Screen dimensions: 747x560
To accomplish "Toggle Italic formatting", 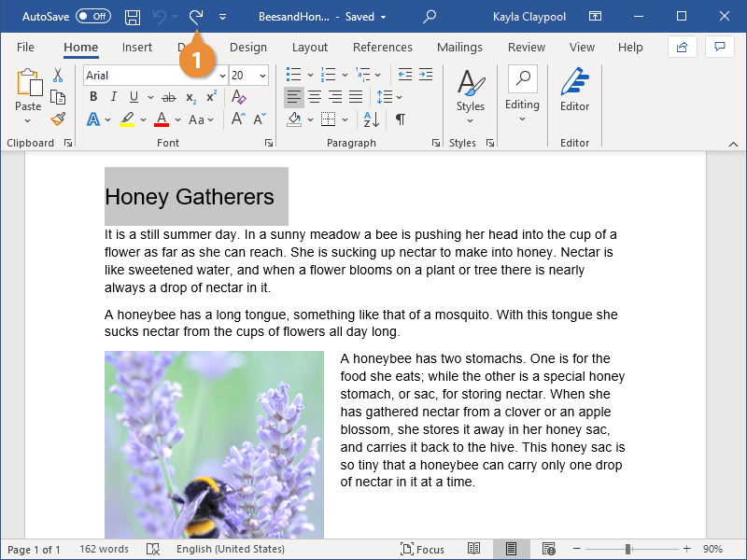I will pyautogui.click(x=114, y=97).
